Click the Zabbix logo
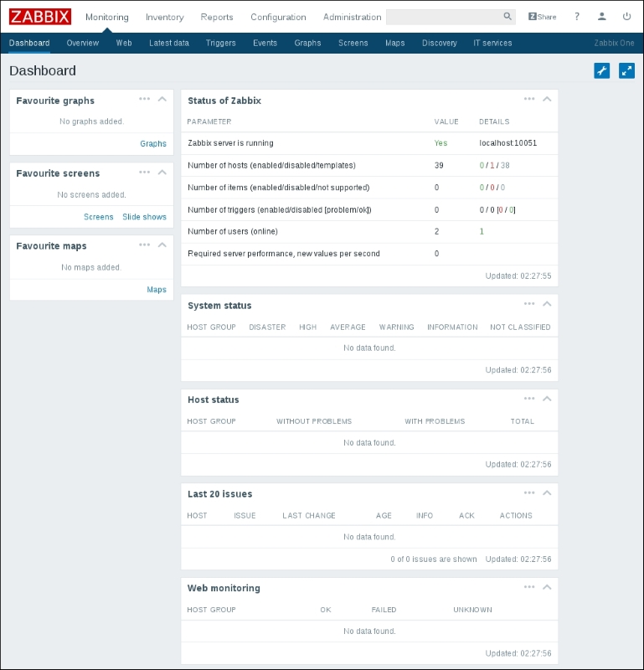 click(x=39, y=17)
